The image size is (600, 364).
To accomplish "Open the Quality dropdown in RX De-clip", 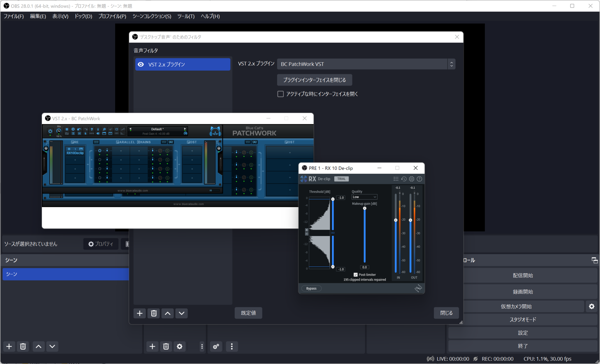I will tap(364, 197).
